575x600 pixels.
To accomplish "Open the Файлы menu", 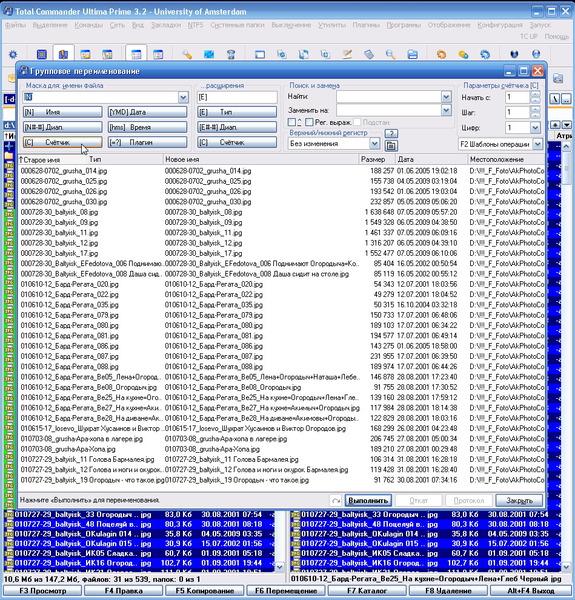I will (x=15, y=25).
